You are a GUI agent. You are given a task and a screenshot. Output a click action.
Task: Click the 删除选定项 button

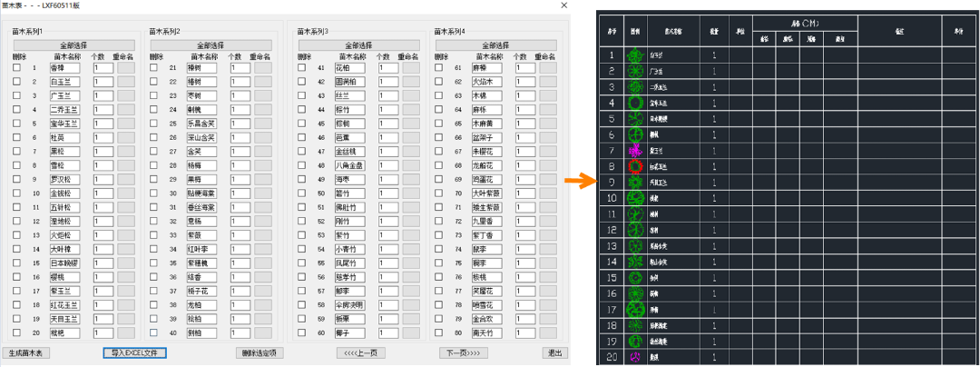pos(260,353)
